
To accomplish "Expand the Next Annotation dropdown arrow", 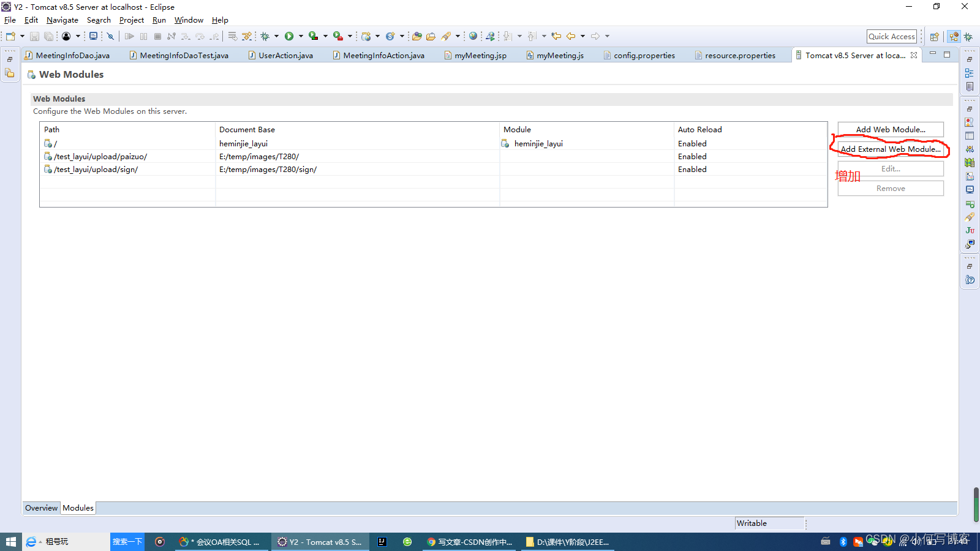I will [x=519, y=36].
